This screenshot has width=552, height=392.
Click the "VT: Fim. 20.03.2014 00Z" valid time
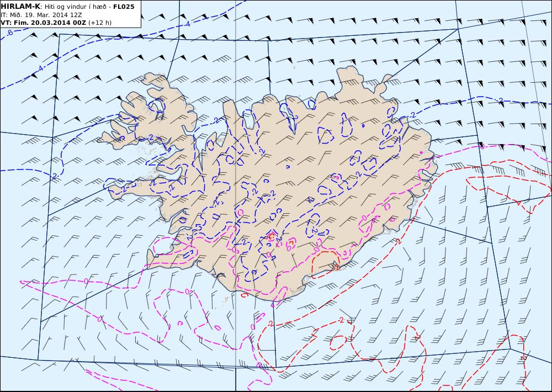click(43, 23)
